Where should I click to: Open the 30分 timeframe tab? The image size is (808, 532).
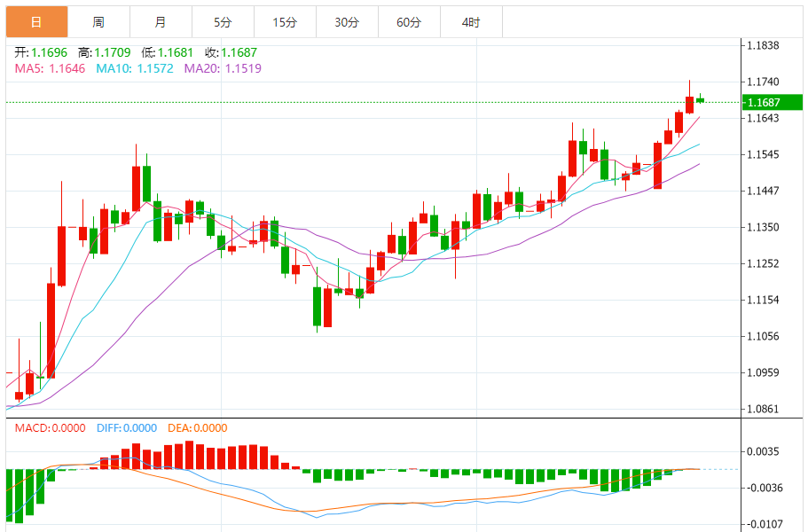[x=348, y=22]
